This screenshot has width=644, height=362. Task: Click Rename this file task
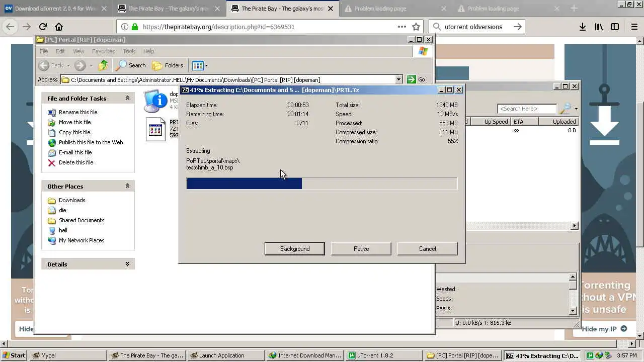[x=78, y=112]
